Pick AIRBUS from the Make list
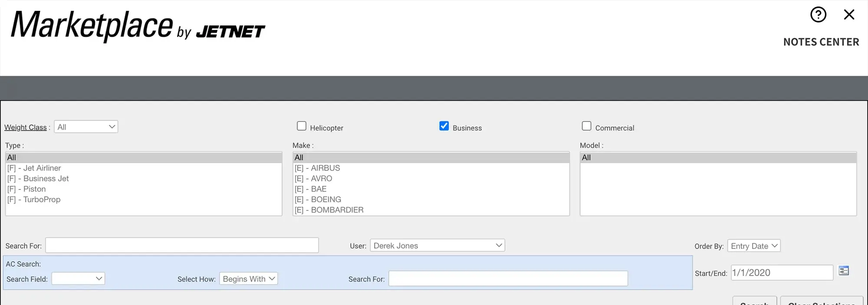This screenshot has width=868, height=305. point(325,168)
